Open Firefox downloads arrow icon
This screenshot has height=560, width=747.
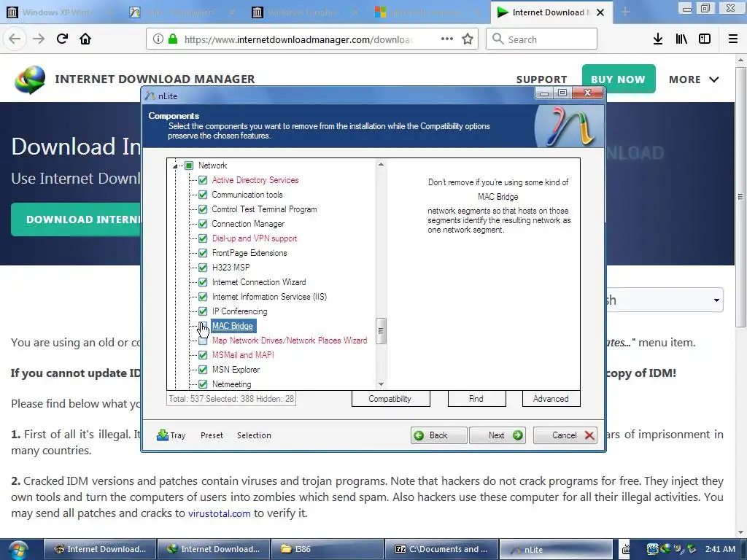tap(658, 39)
